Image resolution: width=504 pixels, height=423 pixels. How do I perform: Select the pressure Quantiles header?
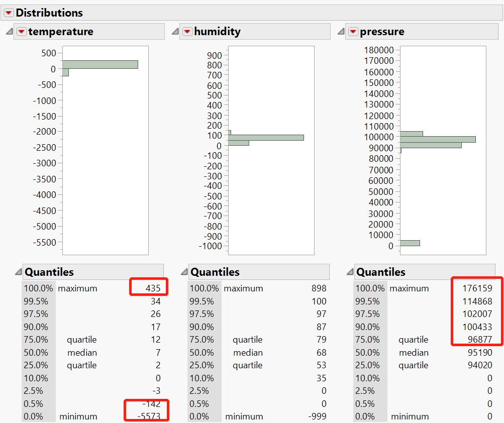(425, 272)
